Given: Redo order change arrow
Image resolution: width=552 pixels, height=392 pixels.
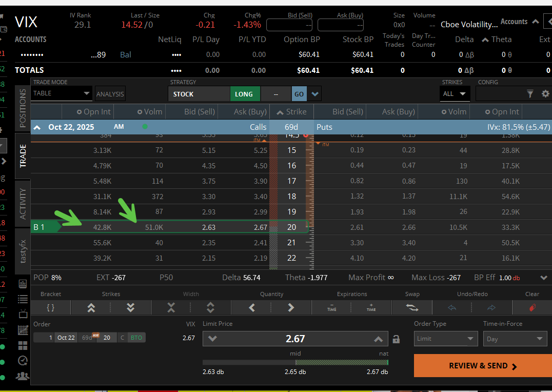Looking at the screenshot, I should [491, 308].
